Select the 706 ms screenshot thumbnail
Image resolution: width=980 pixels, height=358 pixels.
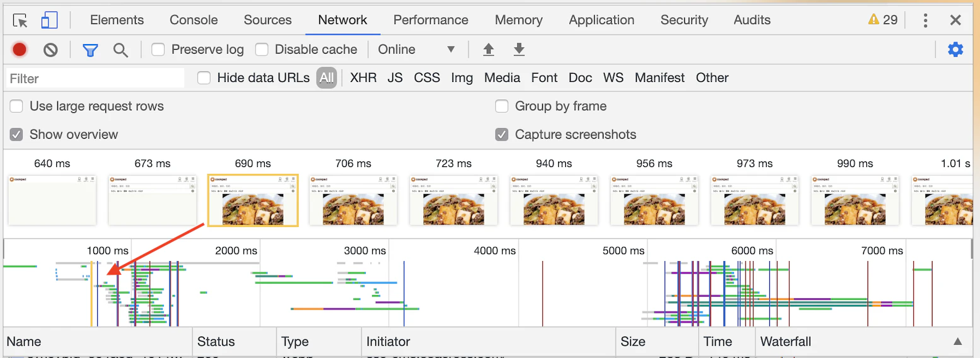pos(353,200)
